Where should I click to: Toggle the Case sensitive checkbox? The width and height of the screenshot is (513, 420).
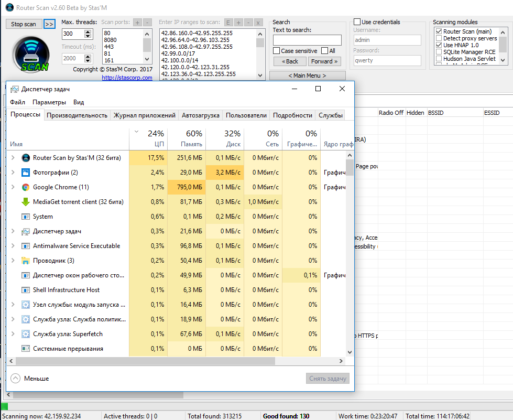click(276, 51)
